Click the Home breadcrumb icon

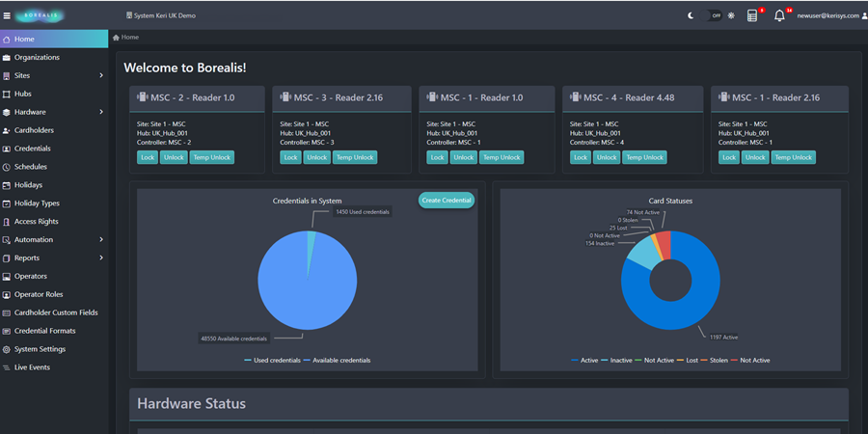117,38
